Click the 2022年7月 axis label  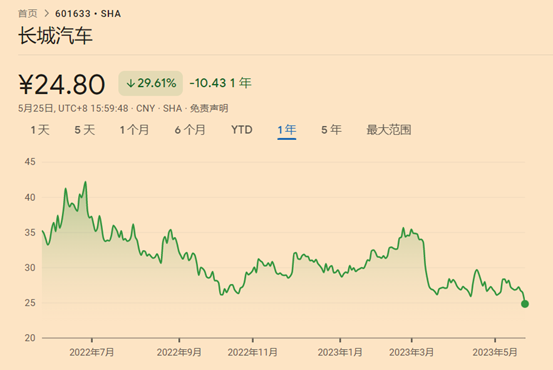92,352
